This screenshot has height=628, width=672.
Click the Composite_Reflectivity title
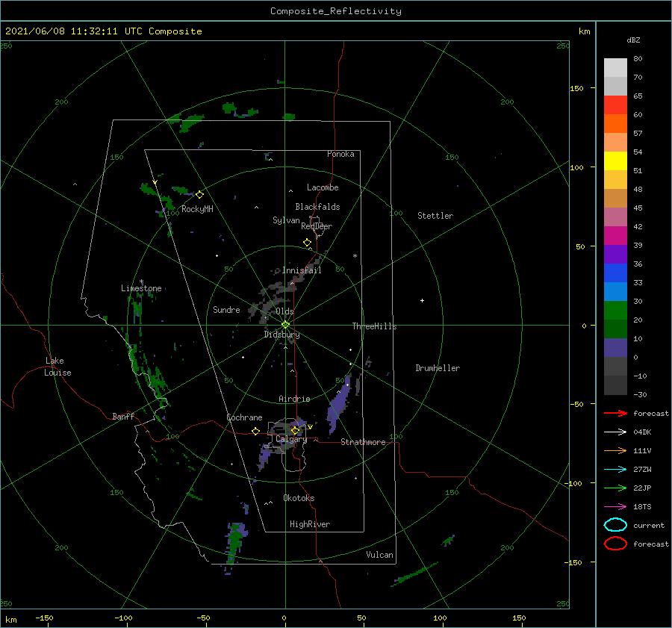336,11
